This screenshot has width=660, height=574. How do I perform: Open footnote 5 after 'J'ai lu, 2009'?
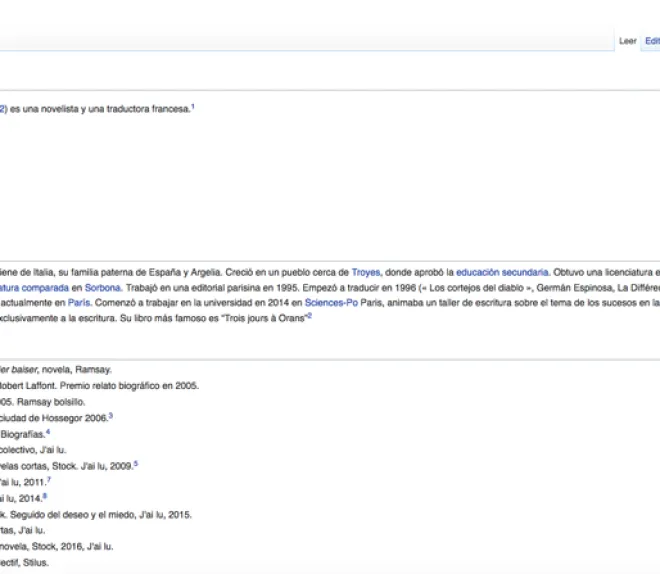pos(136,464)
